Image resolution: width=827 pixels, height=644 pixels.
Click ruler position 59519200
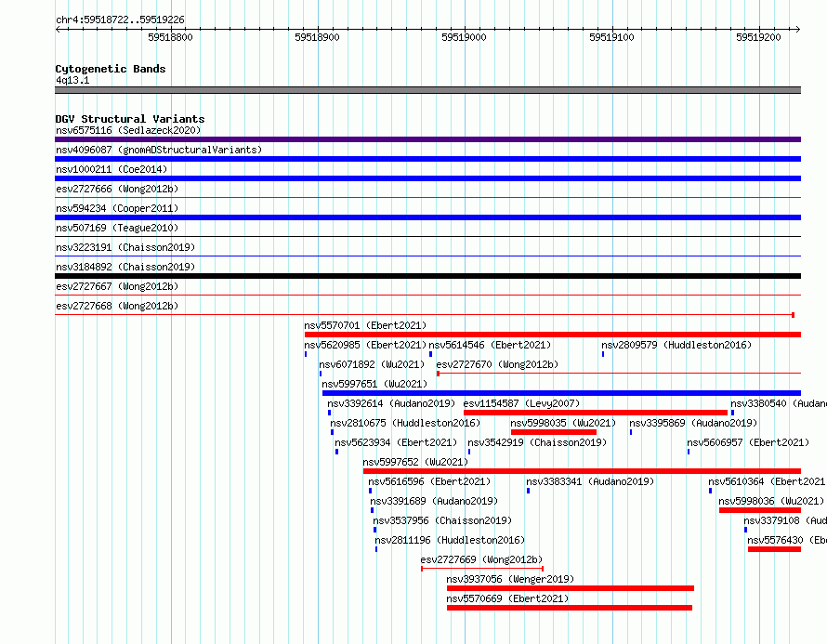758,37
